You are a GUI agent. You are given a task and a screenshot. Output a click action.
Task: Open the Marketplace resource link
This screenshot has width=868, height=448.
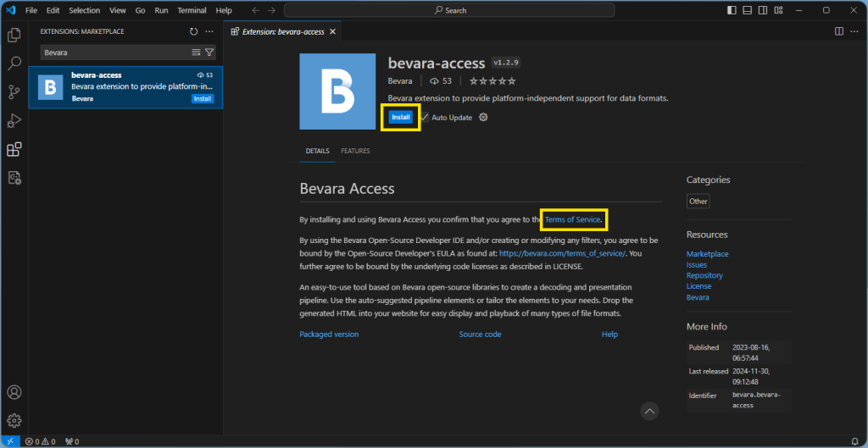coord(708,254)
